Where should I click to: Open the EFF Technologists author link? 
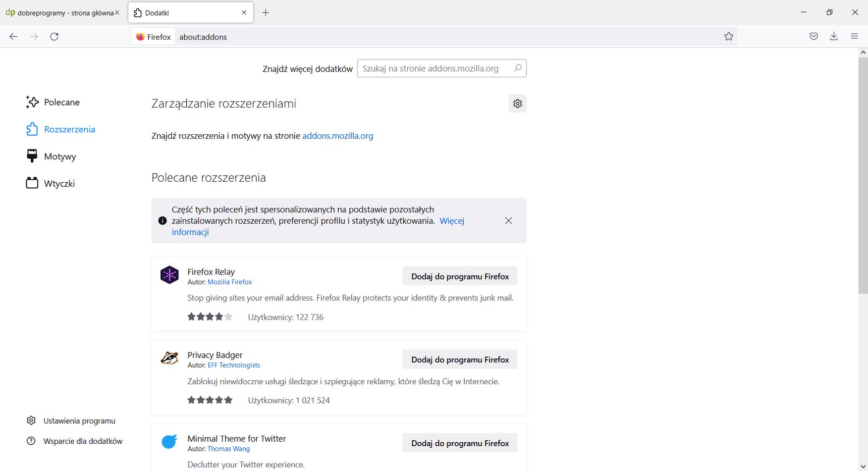234,365
